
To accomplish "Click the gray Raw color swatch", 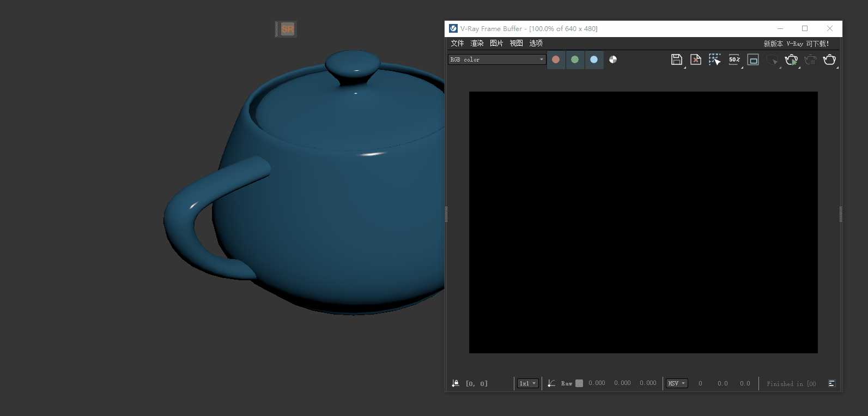I will pos(579,383).
